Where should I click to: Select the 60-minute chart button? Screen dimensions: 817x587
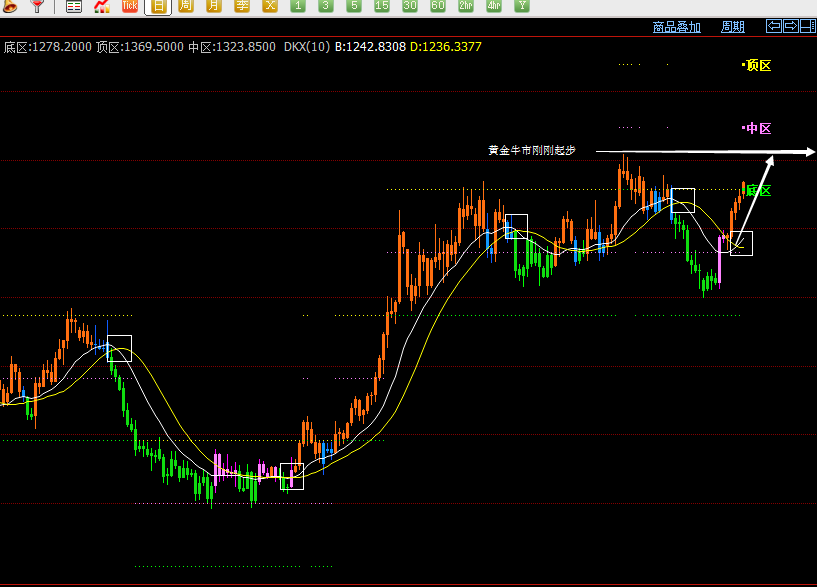click(438, 6)
